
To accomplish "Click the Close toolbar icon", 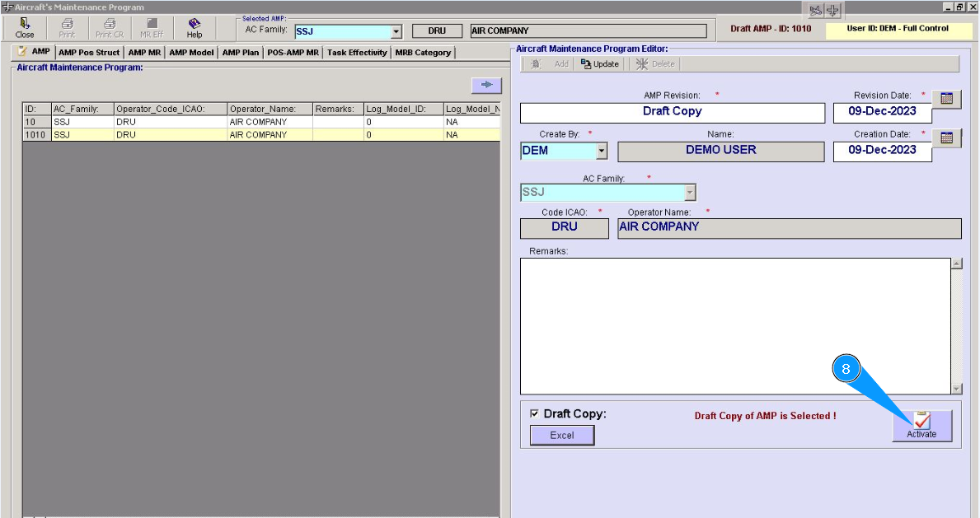I will (x=25, y=28).
